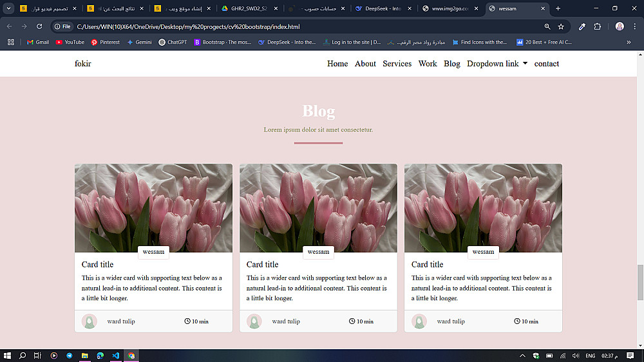
Task: Click the page zoom magnifier icon
Action: click(x=547, y=26)
